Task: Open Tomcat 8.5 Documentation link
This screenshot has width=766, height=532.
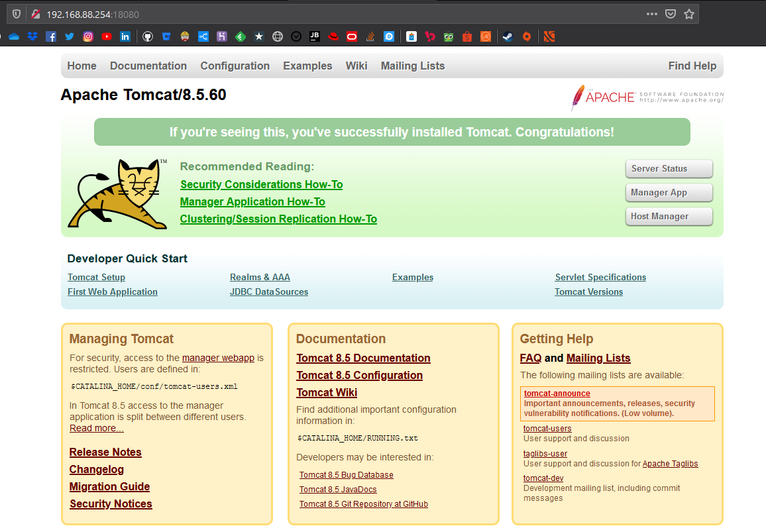Action: click(x=364, y=358)
